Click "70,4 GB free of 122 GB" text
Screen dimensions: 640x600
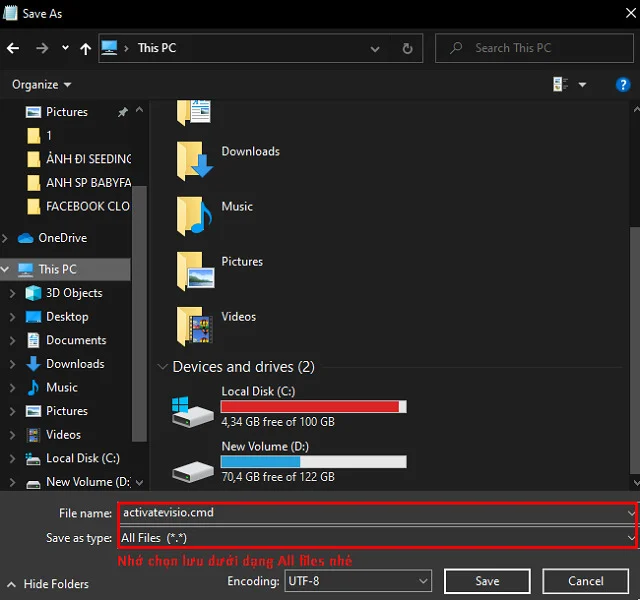click(278, 477)
